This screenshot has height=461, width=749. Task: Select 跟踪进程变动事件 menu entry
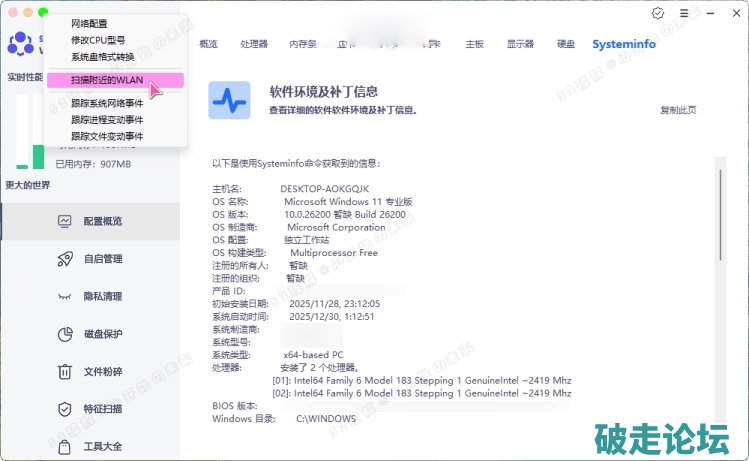tap(107, 120)
